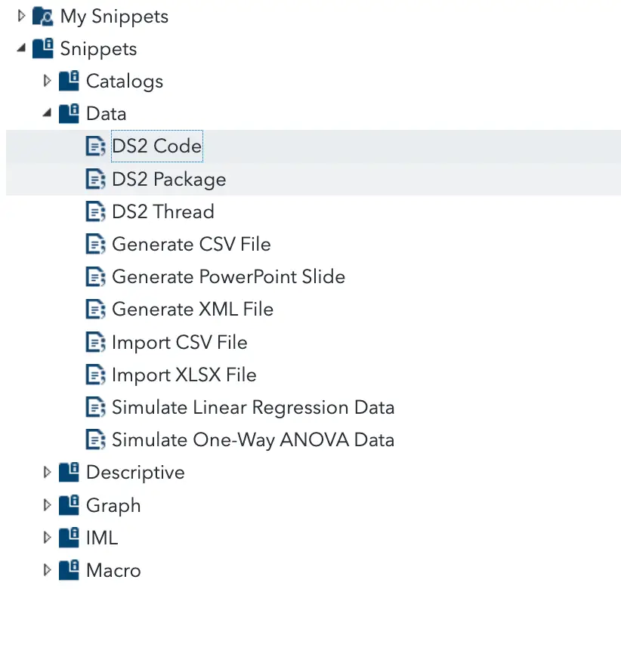Viewport: 621px width, 672px height.
Task: Click the Snippets book icon
Action: click(43, 48)
